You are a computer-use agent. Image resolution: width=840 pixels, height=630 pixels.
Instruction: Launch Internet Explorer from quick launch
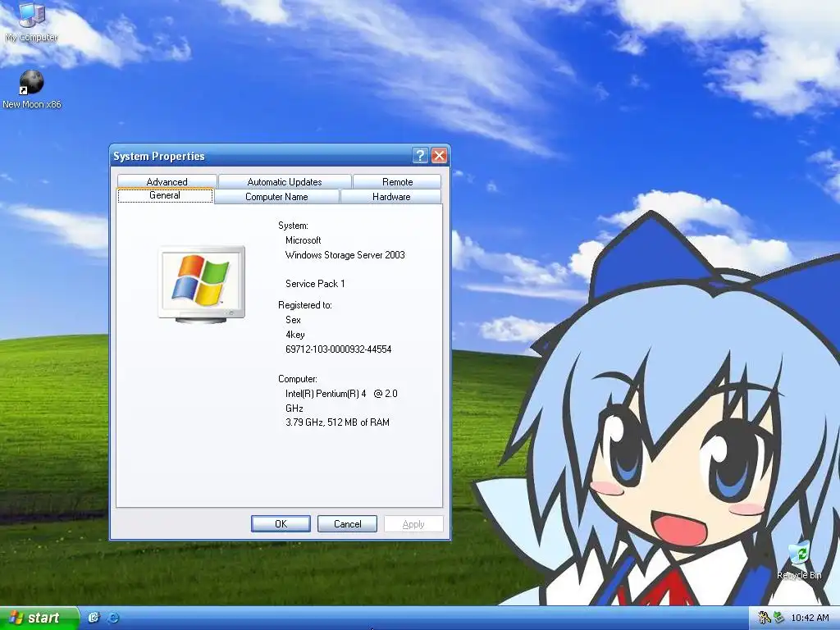point(113,618)
